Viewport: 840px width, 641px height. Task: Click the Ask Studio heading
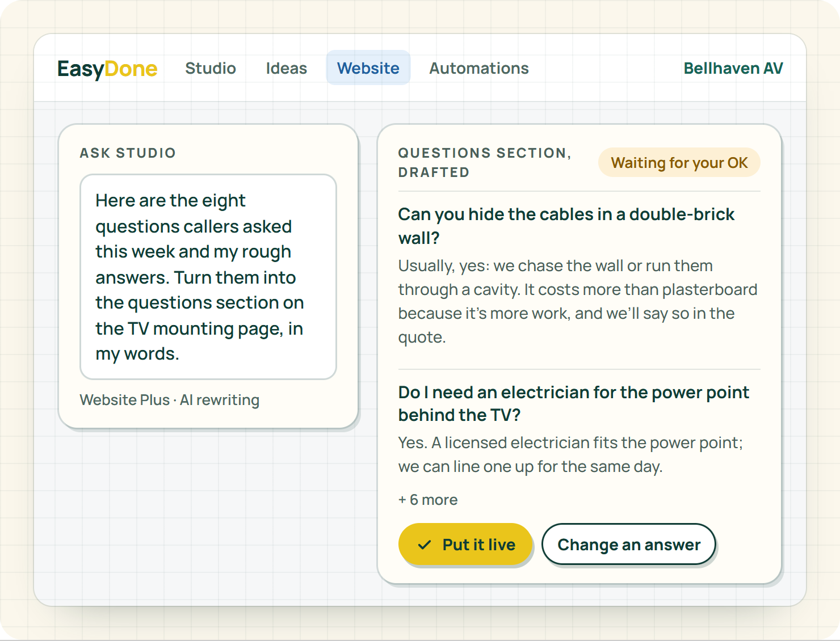[128, 153]
